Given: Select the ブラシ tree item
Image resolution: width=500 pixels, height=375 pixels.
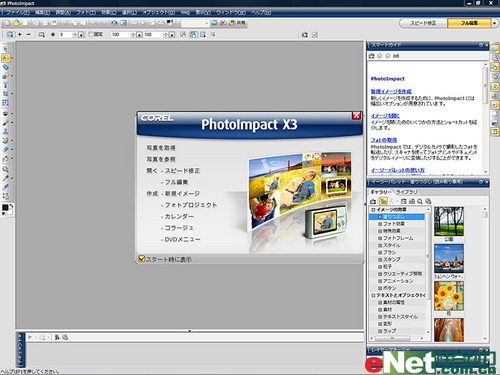Looking at the screenshot, I should (389, 253).
